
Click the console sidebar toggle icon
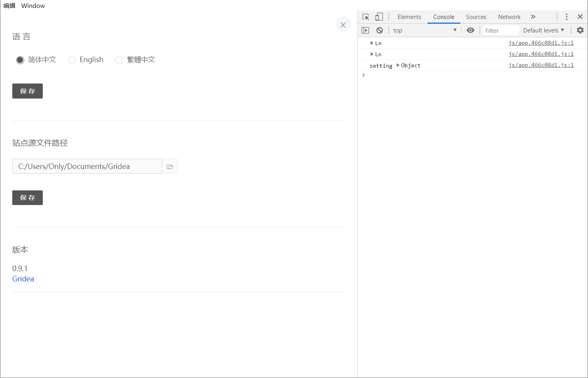(x=365, y=30)
